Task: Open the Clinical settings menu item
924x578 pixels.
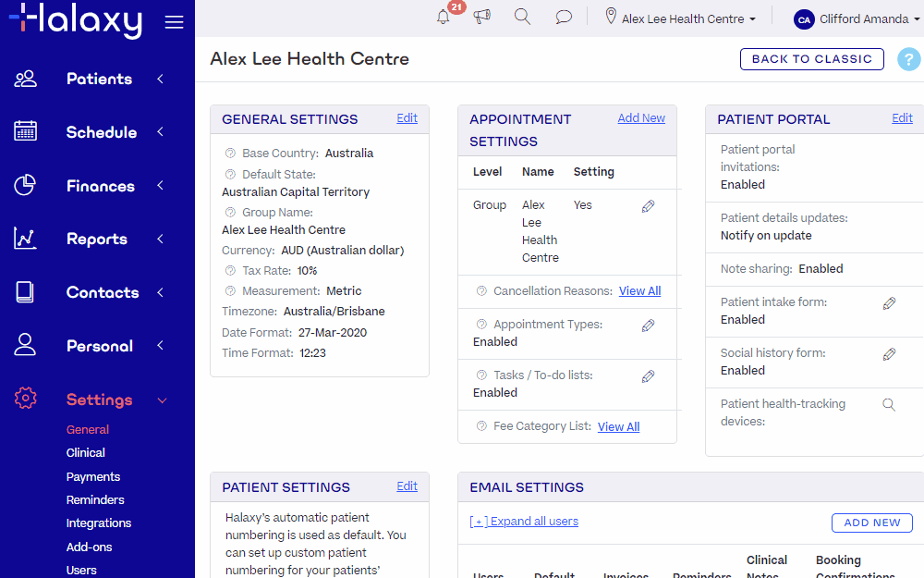Action: (x=85, y=452)
